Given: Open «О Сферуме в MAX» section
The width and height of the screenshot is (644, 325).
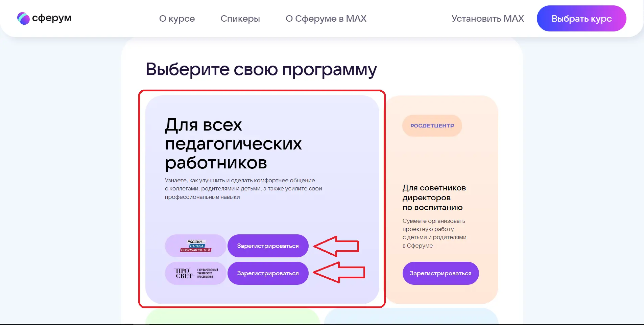Looking at the screenshot, I should point(326,19).
